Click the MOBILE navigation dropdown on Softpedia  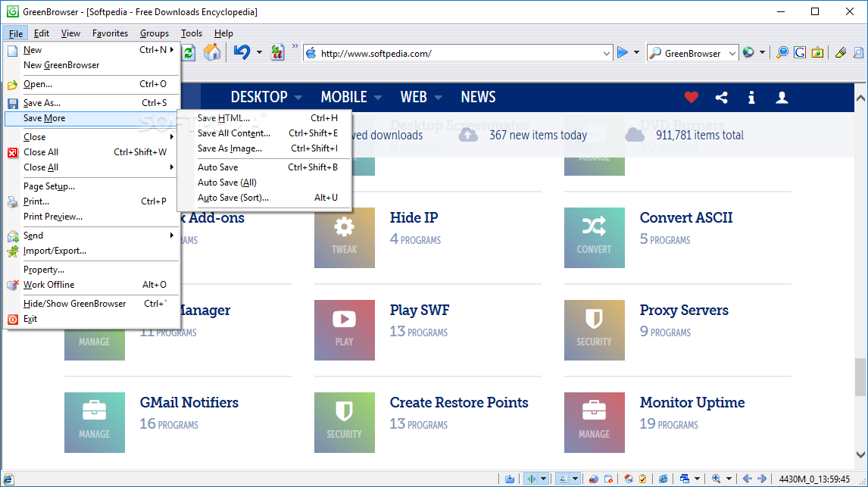[351, 98]
